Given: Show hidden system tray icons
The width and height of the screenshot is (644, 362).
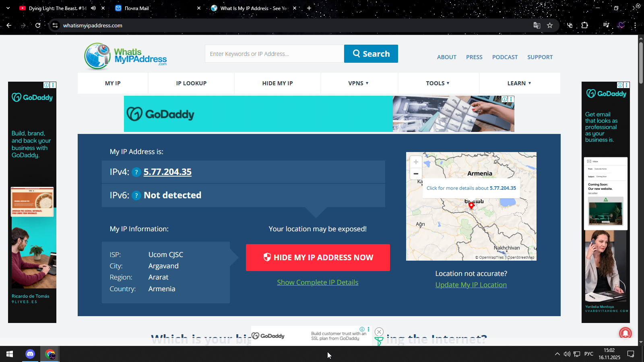Looking at the screenshot, I should tap(557, 354).
